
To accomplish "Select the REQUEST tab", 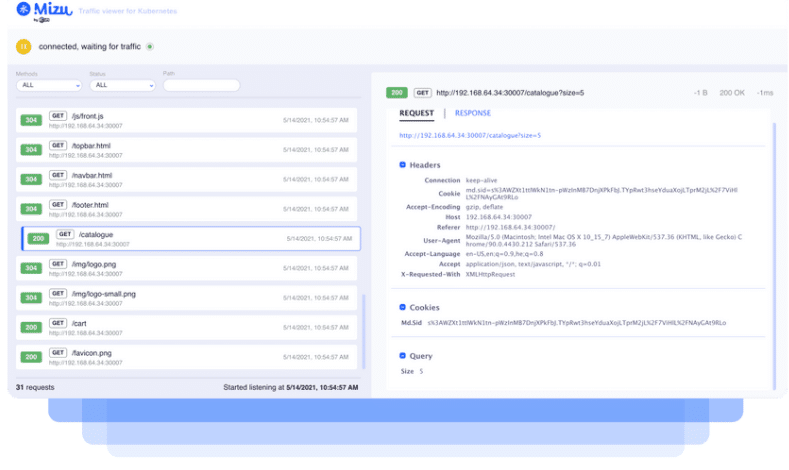I will coord(416,113).
